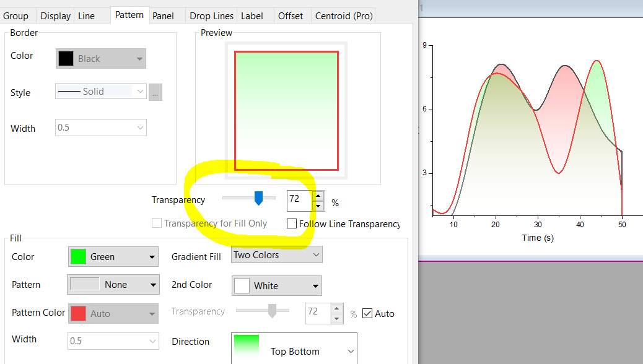Viewport: 643px width, 364px height.
Task: Toggle Transparency for Fill Only checkbox
Action: pyautogui.click(x=157, y=223)
